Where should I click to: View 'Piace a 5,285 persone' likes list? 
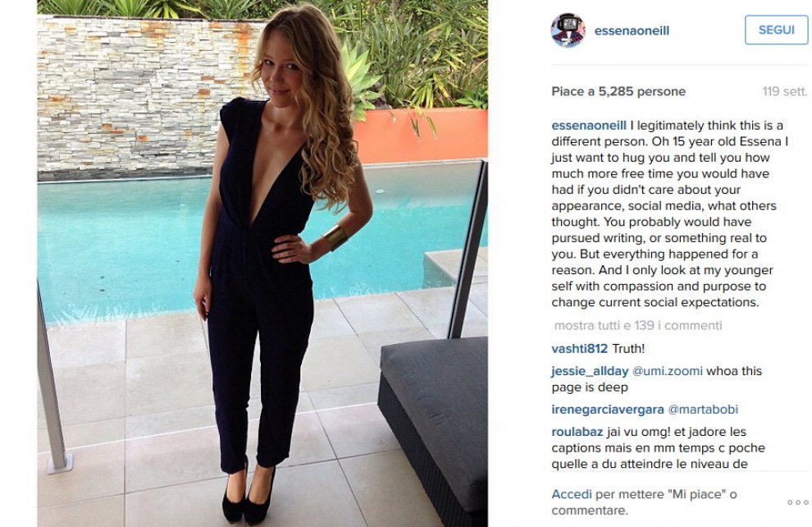click(618, 92)
